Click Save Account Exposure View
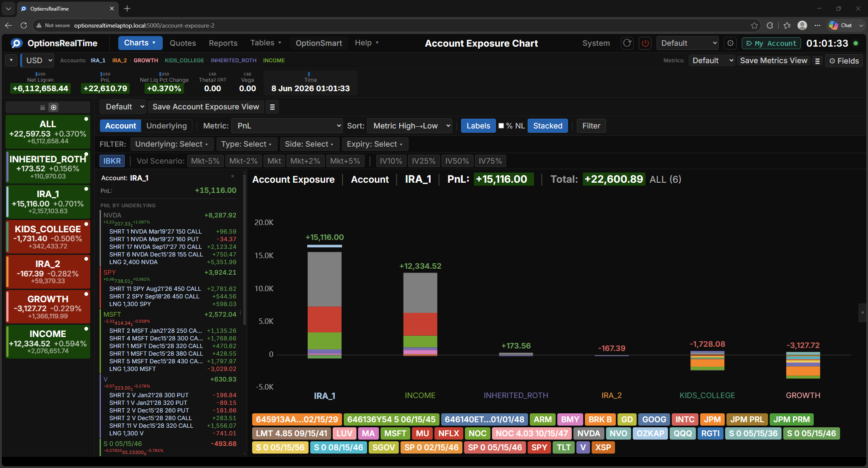Screen dimensions: 868x468 click(x=206, y=107)
